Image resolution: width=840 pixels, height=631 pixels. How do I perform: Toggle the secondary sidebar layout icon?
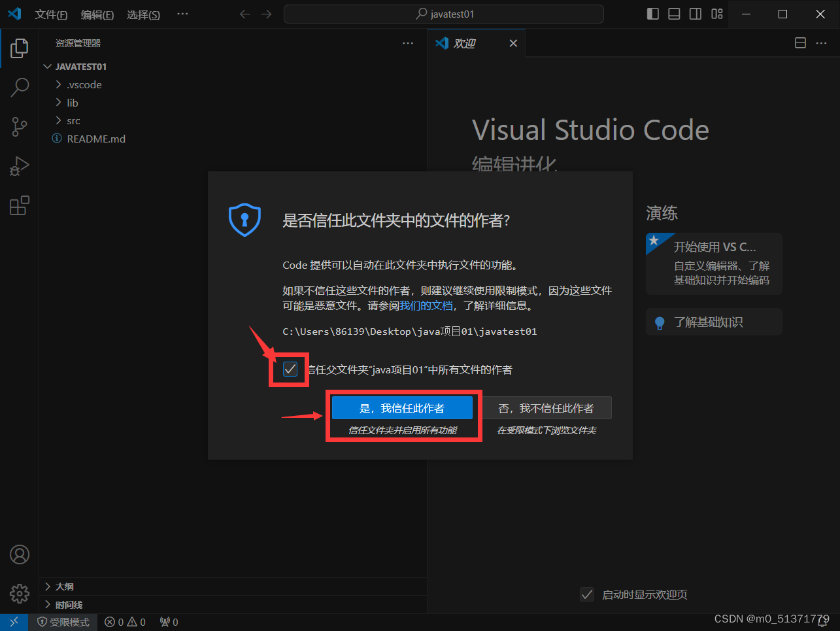tap(696, 14)
